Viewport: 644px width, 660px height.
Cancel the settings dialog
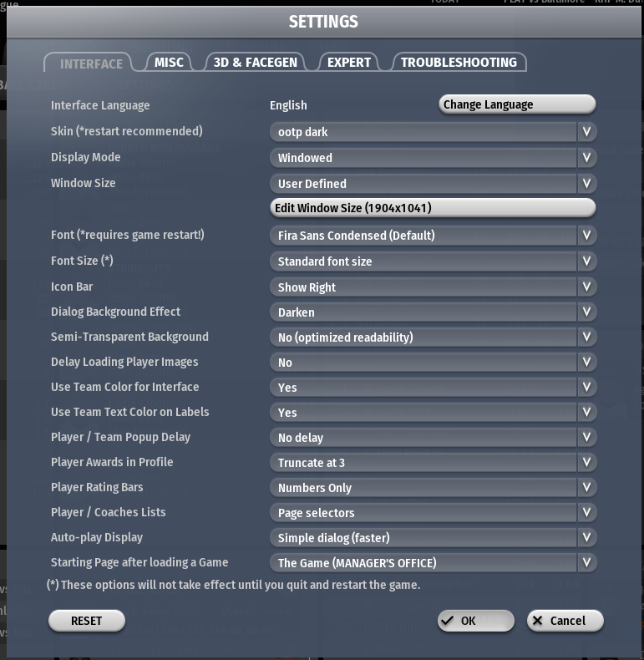565,621
